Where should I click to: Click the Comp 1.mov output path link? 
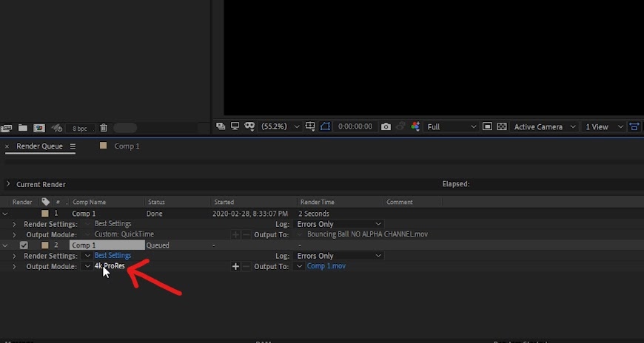(x=326, y=266)
